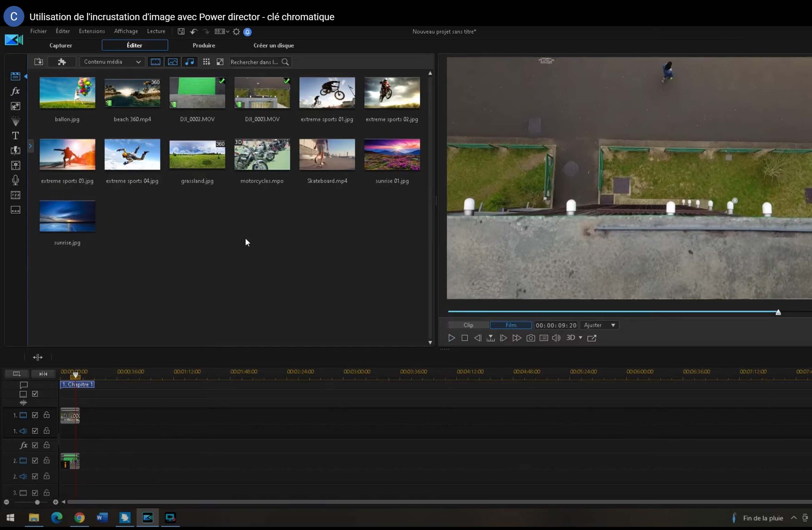Toggle video filter in library
The image size is (812, 530).
(x=155, y=62)
